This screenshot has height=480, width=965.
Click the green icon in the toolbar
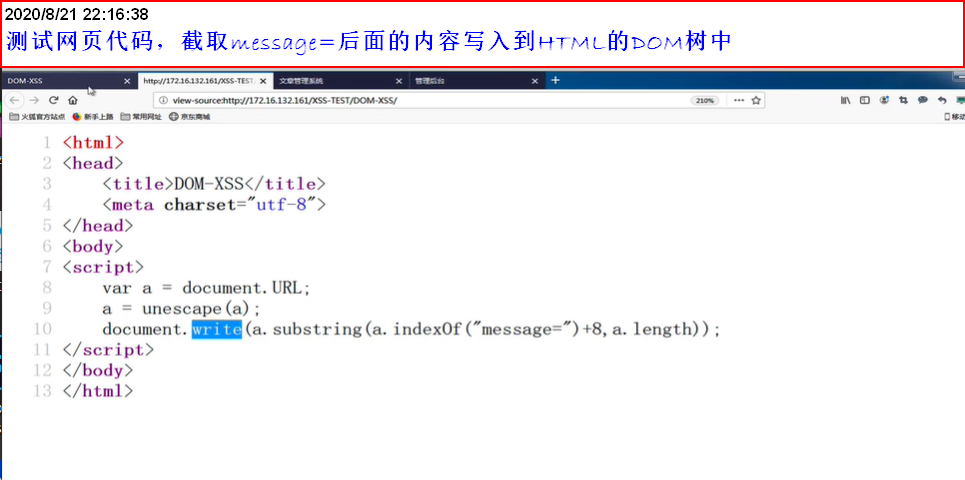(x=960, y=100)
